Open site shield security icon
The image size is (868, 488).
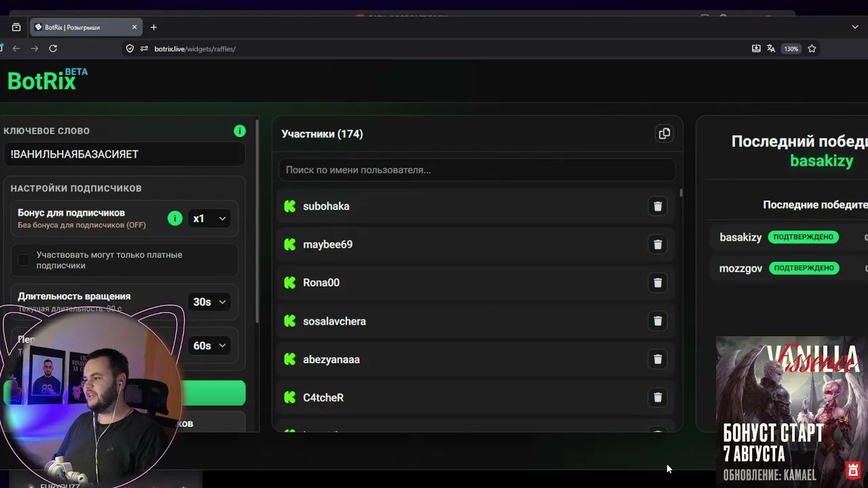(x=130, y=49)
